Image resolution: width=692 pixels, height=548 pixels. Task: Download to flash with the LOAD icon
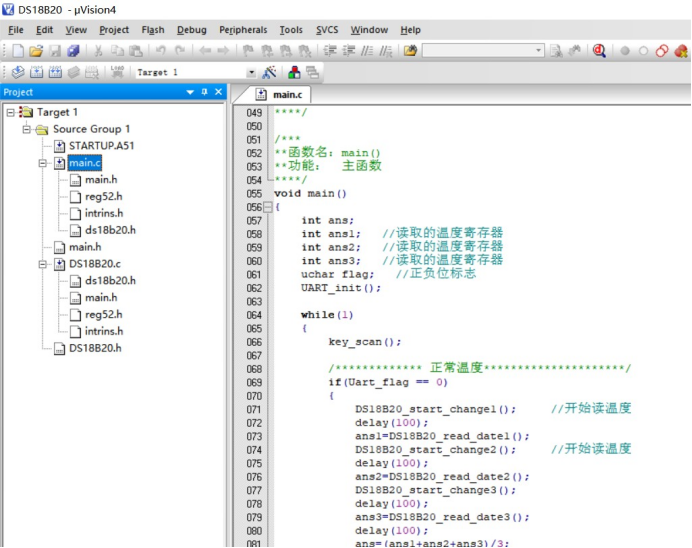(117, 72)
